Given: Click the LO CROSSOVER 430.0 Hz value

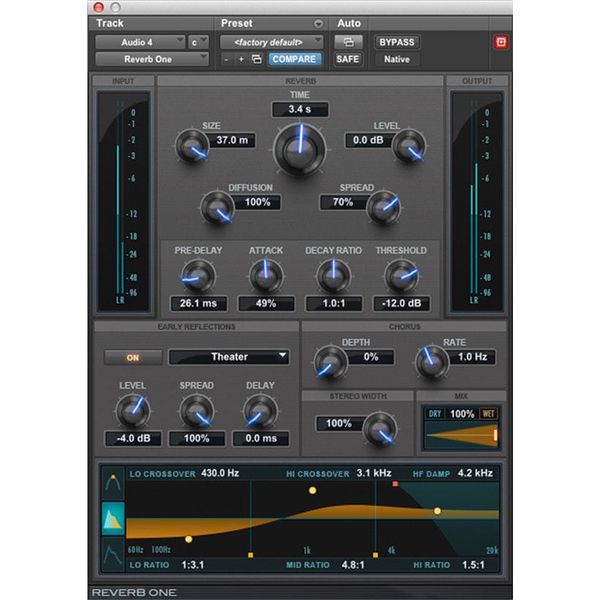Looking at the screenshot, I should click(220, 473).
